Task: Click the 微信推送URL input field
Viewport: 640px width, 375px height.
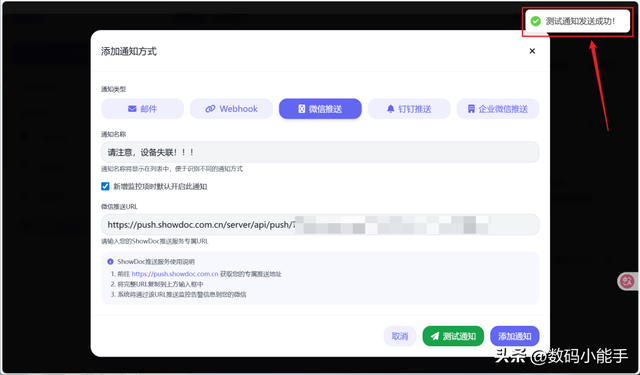Action: [320, 224]
